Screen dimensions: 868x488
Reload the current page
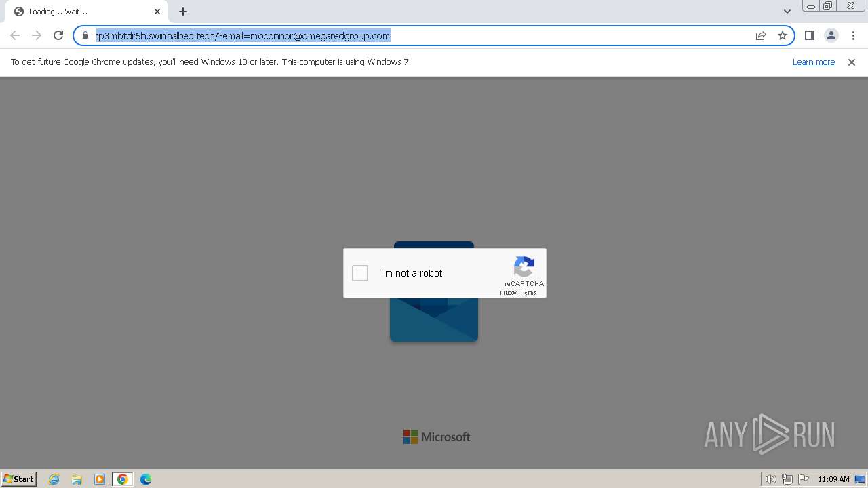[x=58, y=35]
